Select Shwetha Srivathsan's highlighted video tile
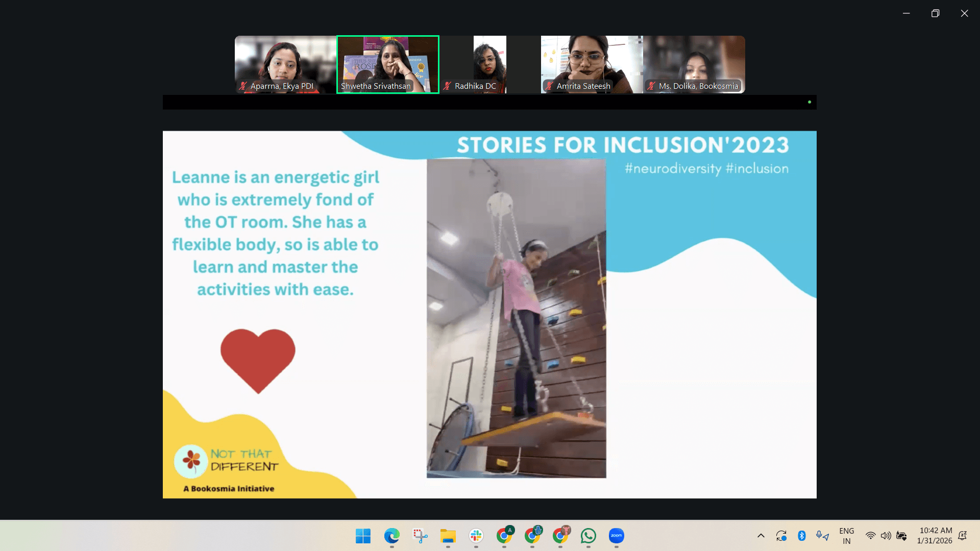 387,64
